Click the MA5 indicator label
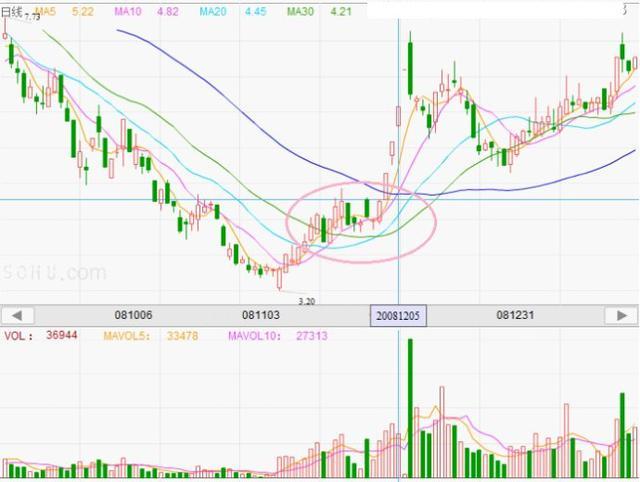This screenshot has width=640, height=482. click(45, 11)
